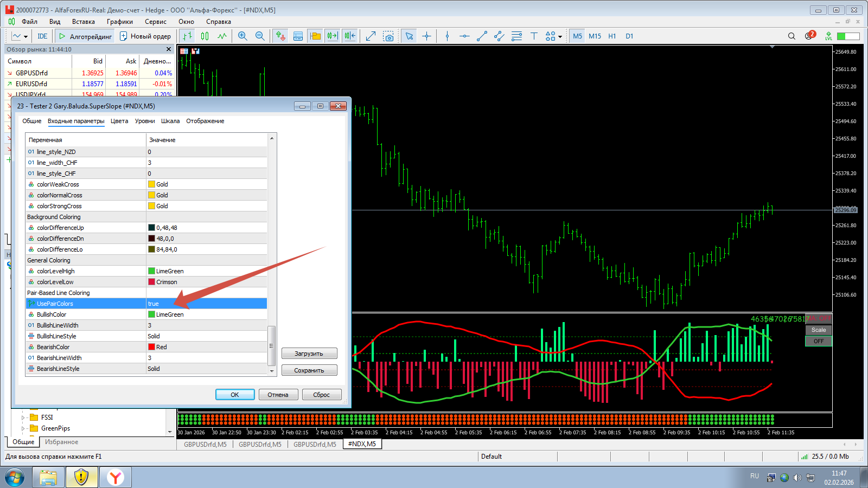Expand the FSSI folder in Navigator
The height and width of the screenshot is (488, 868).
click(23, 418)
